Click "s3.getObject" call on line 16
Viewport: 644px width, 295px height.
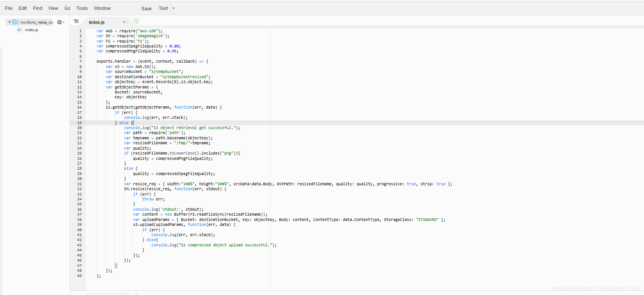pos(119,107)
